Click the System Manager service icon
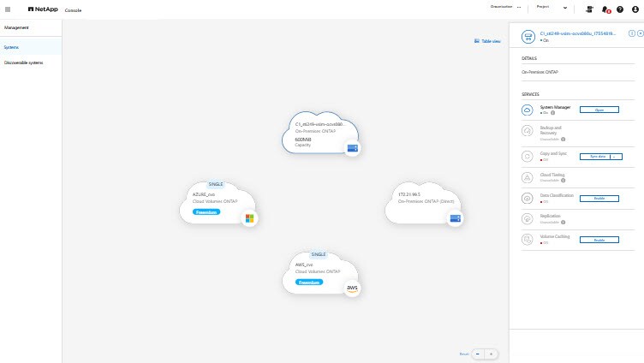 tap(528, 110)
